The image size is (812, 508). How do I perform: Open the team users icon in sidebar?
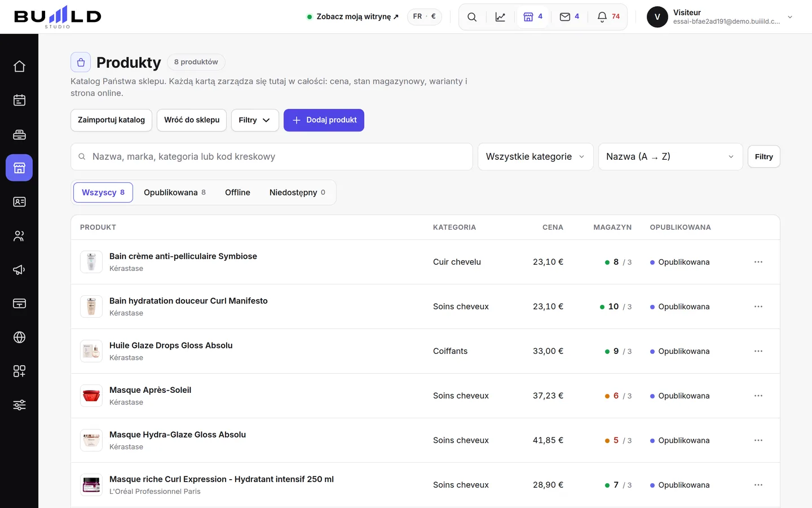pos(19,235)
